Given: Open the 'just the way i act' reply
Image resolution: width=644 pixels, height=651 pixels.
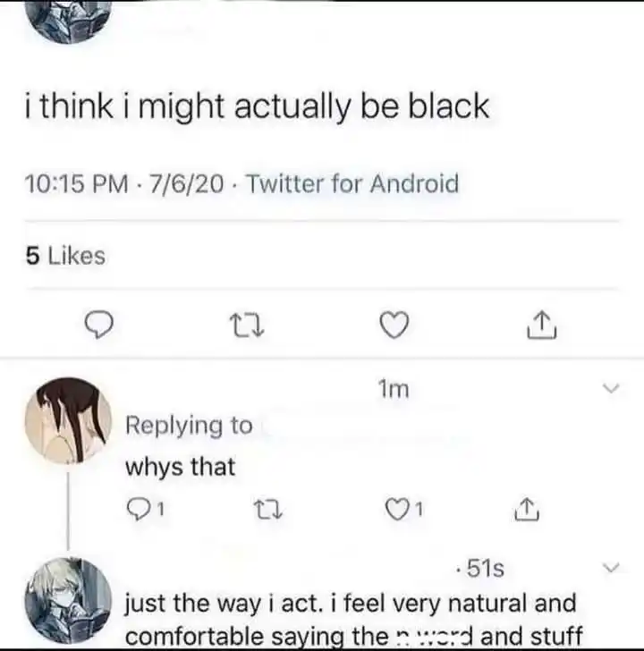Looking at the screenshot, I should (x=354, y=619).
